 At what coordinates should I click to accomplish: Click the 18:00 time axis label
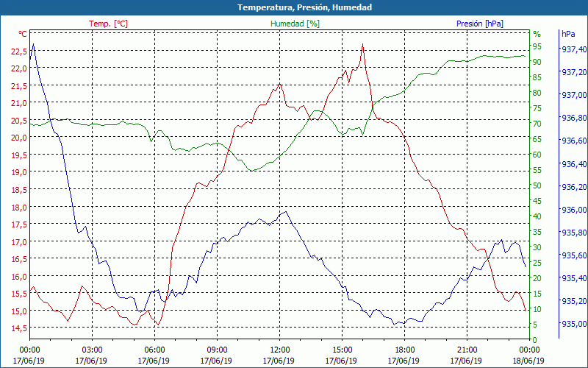click(x=404, y=350)
